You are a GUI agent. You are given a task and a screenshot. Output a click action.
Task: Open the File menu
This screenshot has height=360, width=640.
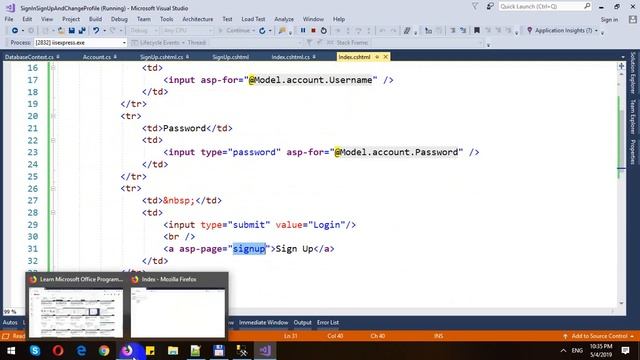(x=9, y=19)
